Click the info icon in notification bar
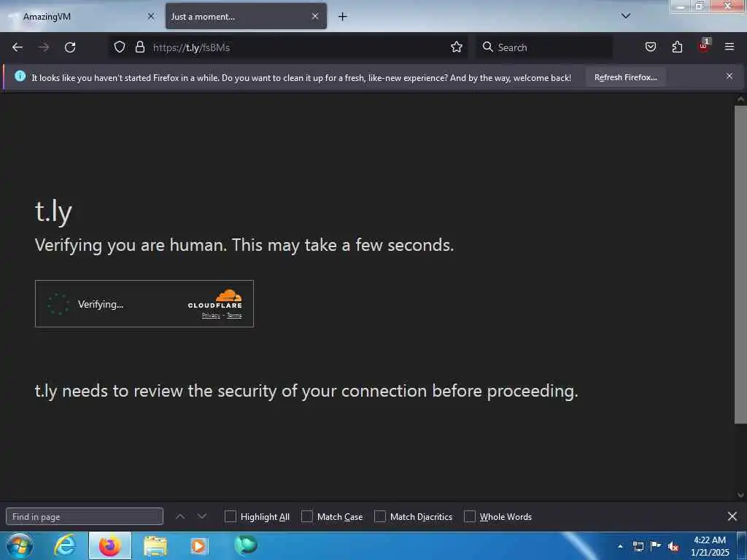The height and width of the screenshot is (560, 747). pyautogui.click(x=20, y=76)
